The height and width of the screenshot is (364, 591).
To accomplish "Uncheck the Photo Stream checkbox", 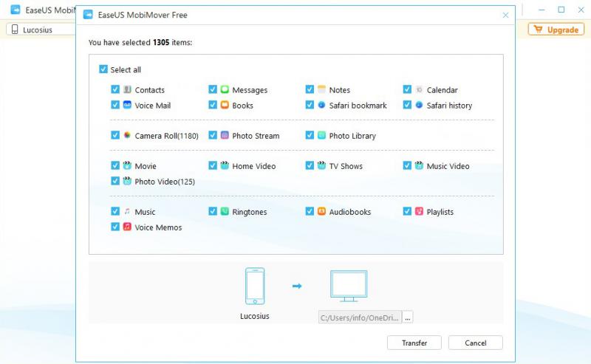I will tap(213, 135).
